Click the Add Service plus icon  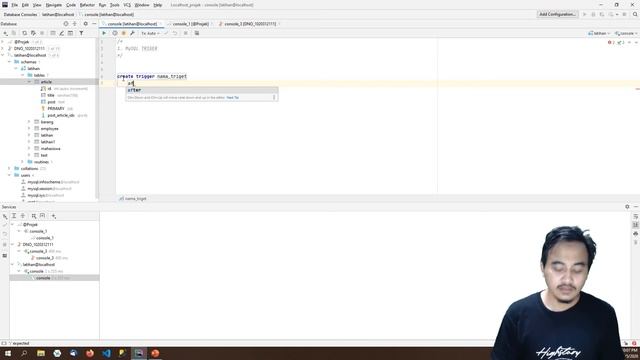(x=53, y=216)
